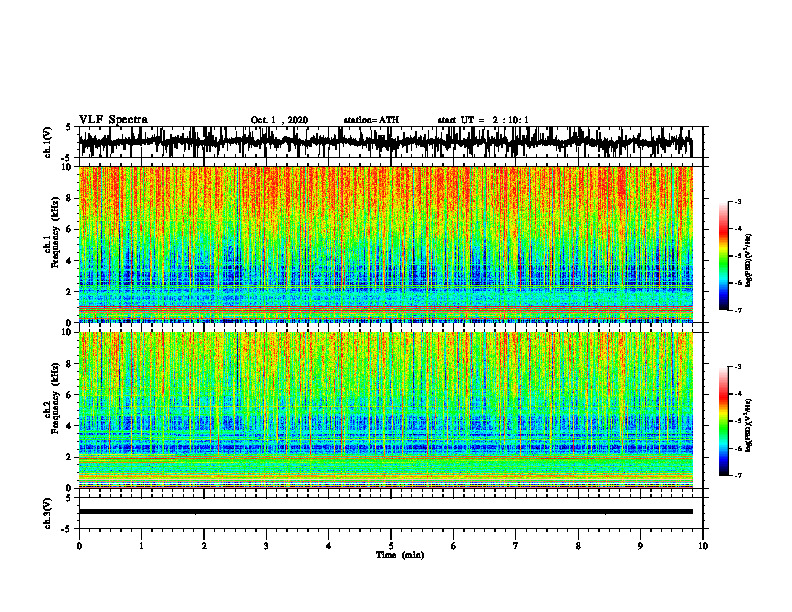Click the "5" tick on ch.1(V) axis

69,127
